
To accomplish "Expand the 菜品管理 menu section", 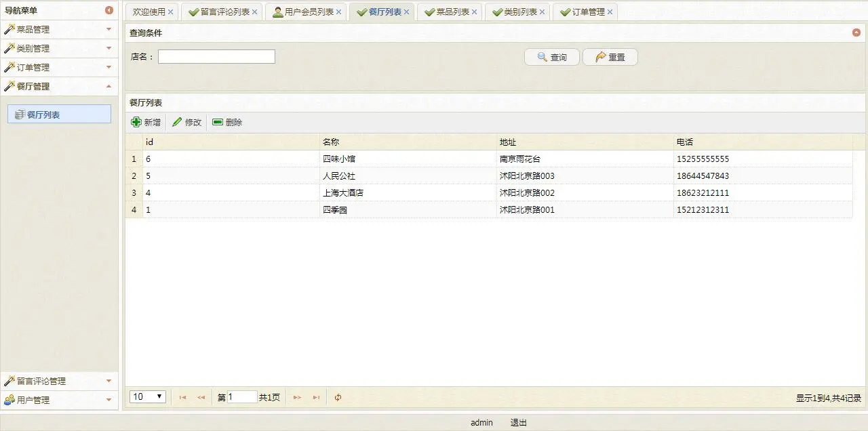I will pos(59,30).
